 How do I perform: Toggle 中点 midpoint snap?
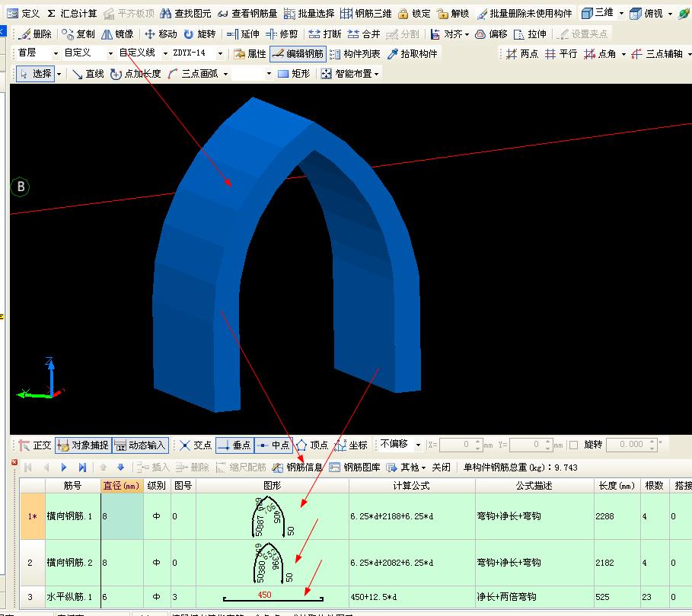273,445
